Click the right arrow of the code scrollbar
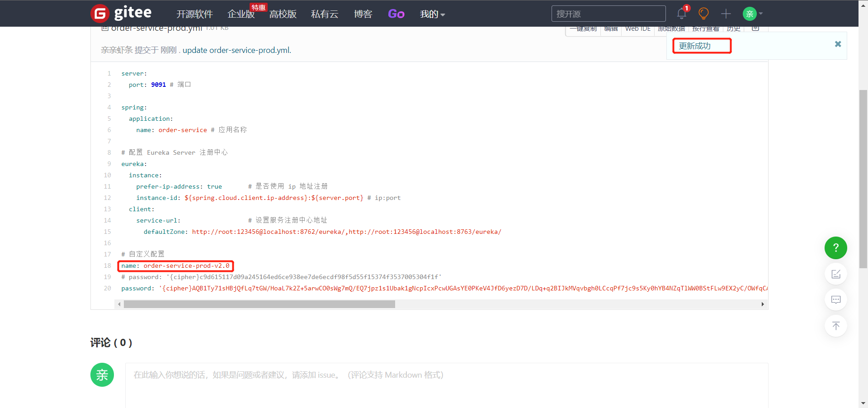Image resolution: width=868 pixels, height=408 pixels. (763, 304)
